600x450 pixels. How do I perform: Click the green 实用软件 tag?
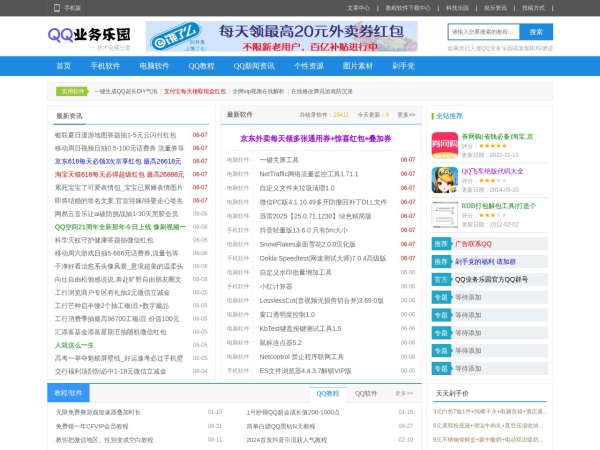72,91
